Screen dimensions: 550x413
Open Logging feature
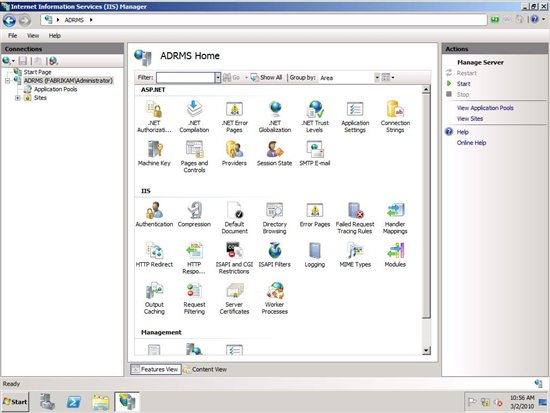[315, 255]
